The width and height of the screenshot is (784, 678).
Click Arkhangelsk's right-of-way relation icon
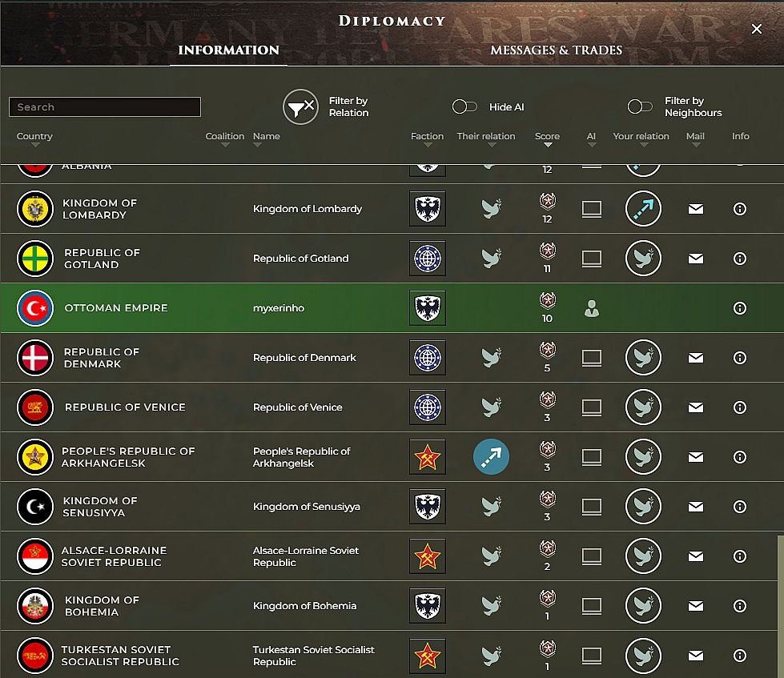point(491,457)
